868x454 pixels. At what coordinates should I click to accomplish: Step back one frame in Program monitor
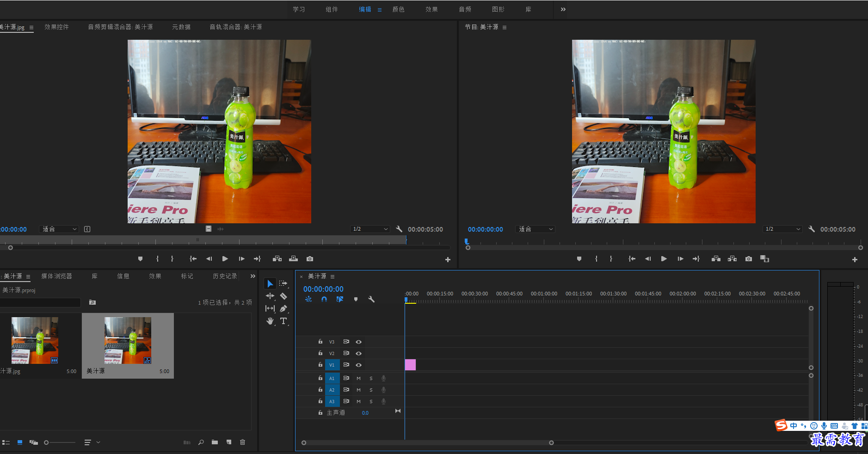coord(647,259)
